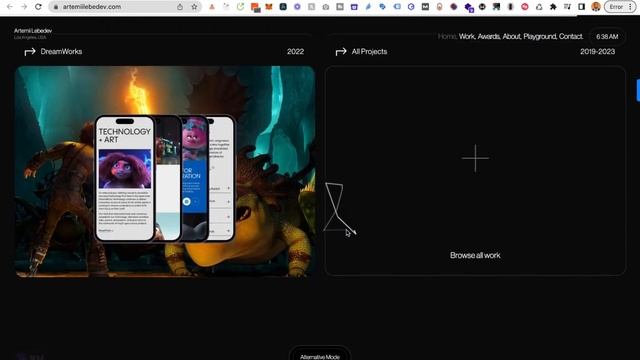Open the gray camera extension icon
Viewport: 640px width, 360px height.
[326, 7]
